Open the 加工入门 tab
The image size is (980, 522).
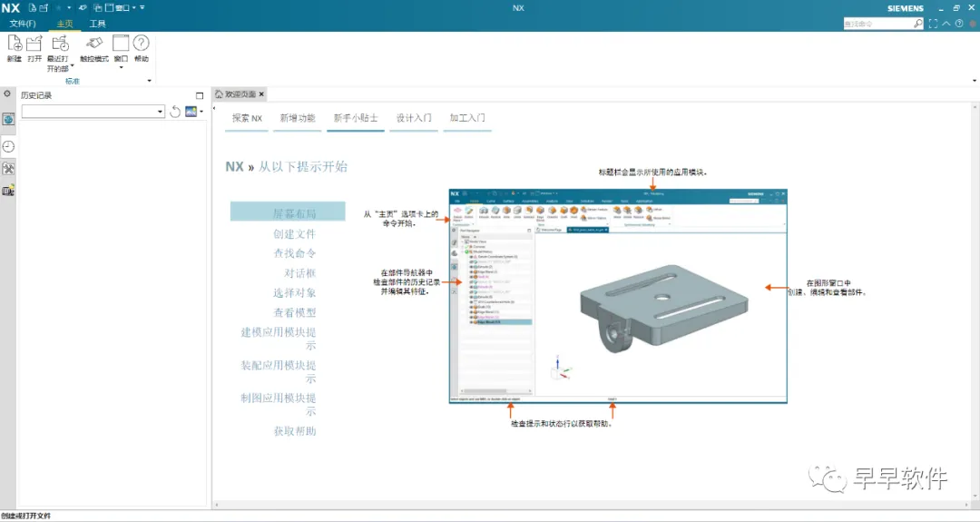pyautogui.click(x=467, y=118)
